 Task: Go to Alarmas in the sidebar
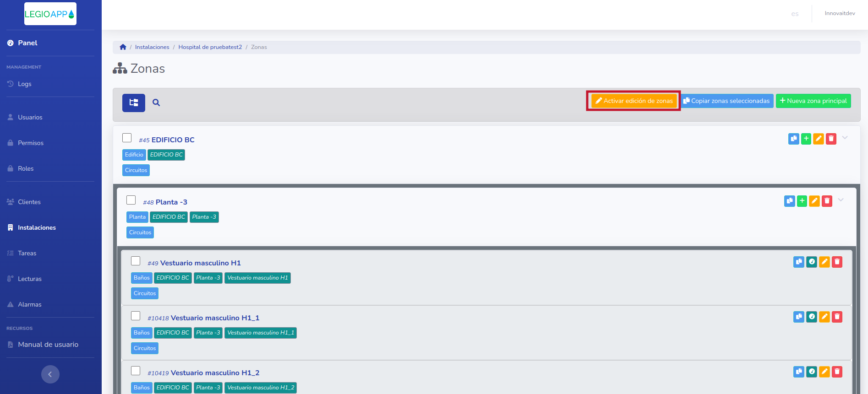point(29,304)
